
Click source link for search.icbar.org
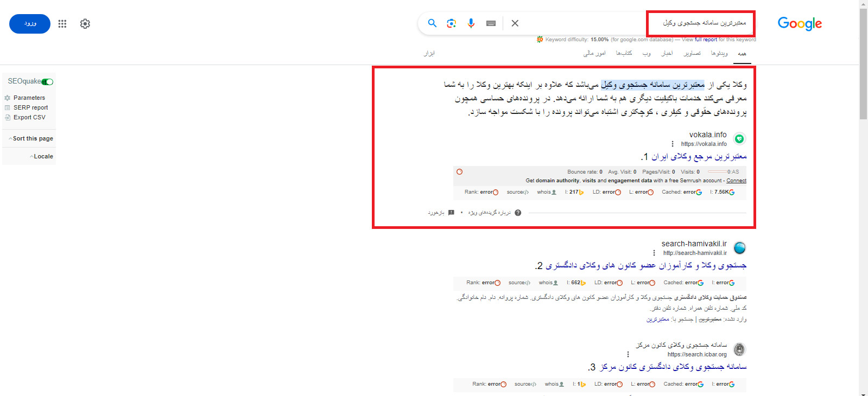(x=525, y=384)
